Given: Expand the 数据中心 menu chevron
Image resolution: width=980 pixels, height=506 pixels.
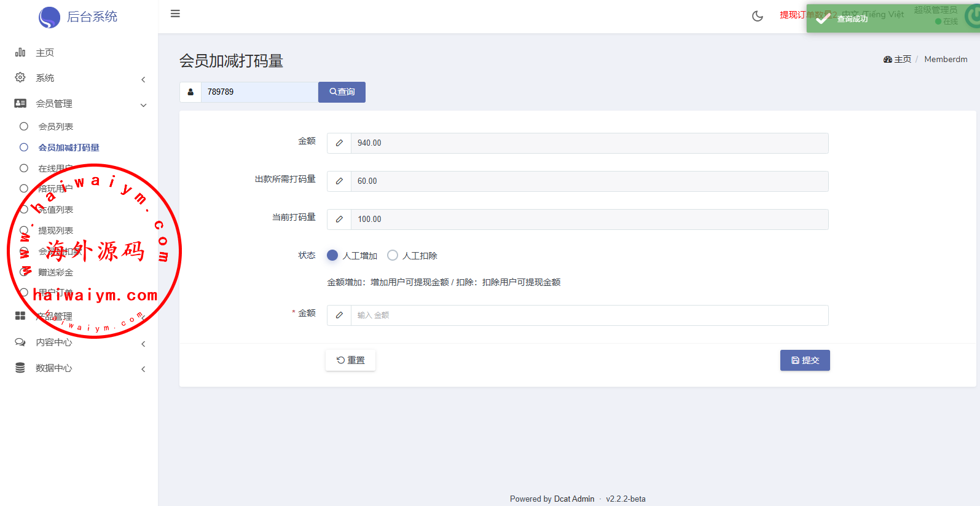Looking at the screenshot, I should 143,370.
